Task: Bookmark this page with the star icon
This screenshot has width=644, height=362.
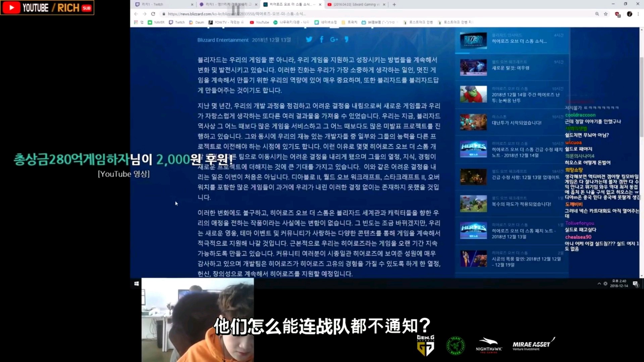Action: coord(606,14)
